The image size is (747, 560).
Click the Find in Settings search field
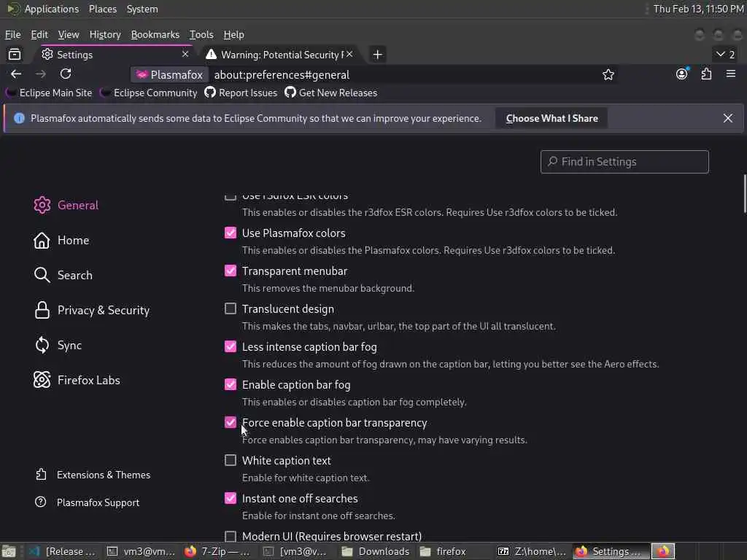624,162
